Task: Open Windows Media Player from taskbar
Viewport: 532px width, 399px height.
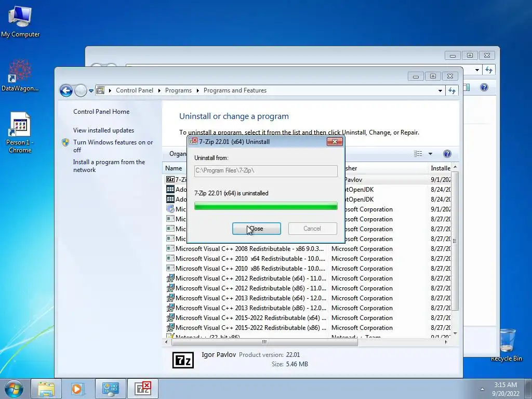Action: click(x=78, y=389)
